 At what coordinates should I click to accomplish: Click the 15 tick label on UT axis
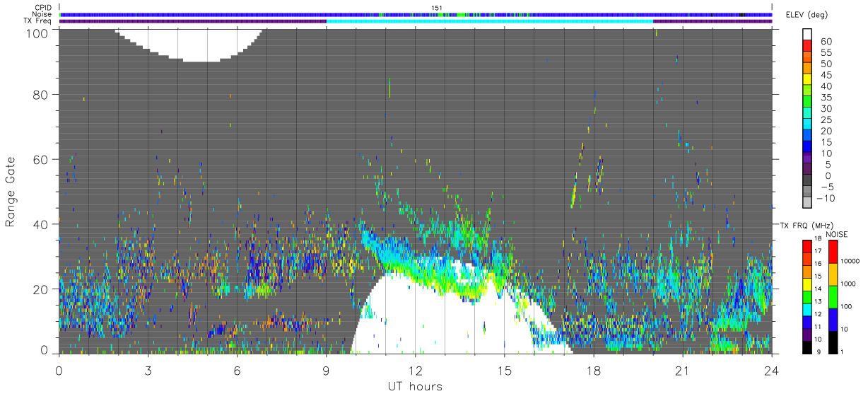(x=504, y=370)
